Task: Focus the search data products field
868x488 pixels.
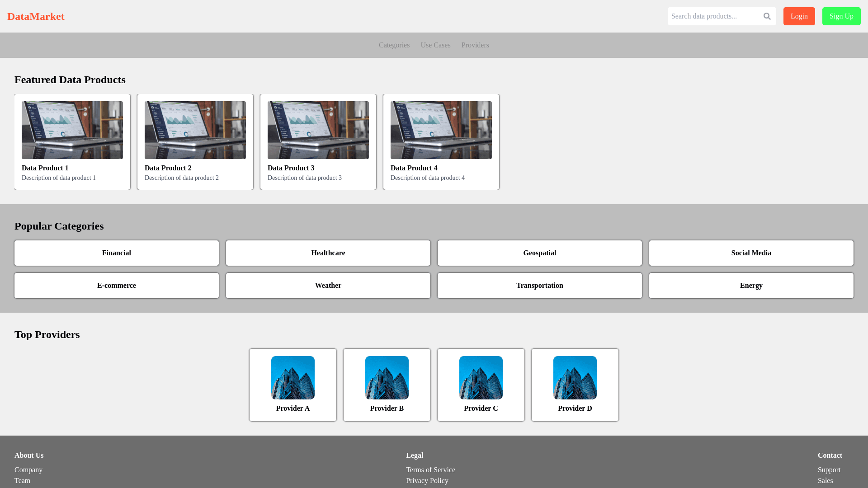Action: pyautogui.click(x=713, y=16)
